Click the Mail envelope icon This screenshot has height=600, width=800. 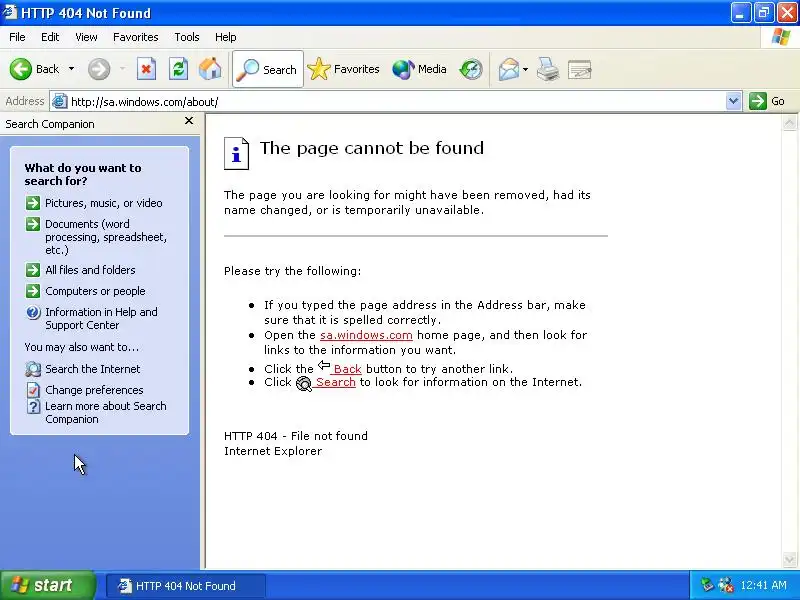[x=509, y=69]
